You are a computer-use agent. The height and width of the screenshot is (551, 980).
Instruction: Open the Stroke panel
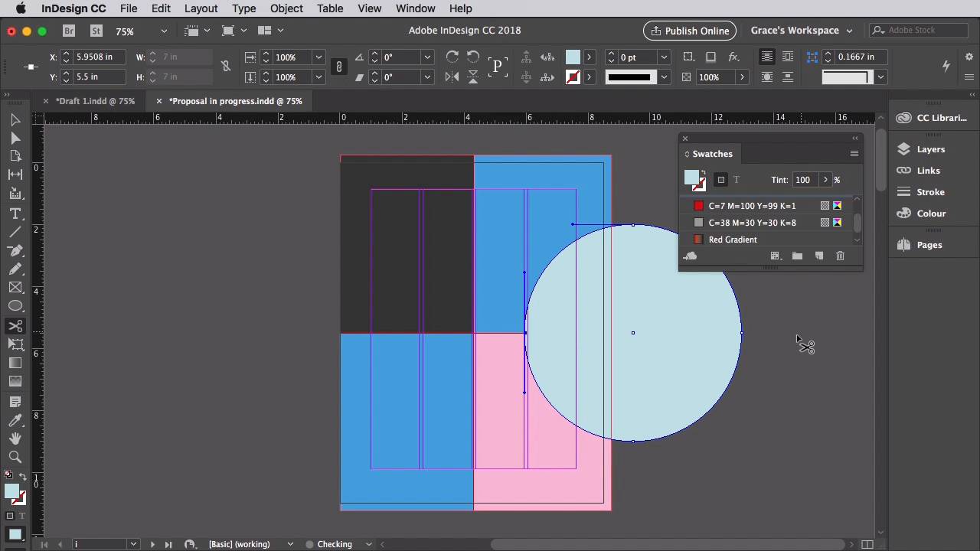click(922, 192)
